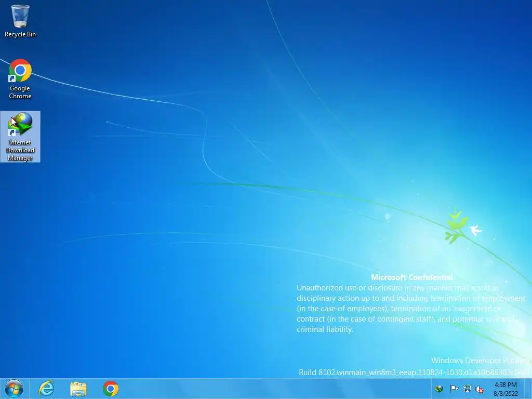The height and width of the screenshot is (399, 532).
Task: Open Action Center flag in the tray
Action: click(x=454, y=389)
